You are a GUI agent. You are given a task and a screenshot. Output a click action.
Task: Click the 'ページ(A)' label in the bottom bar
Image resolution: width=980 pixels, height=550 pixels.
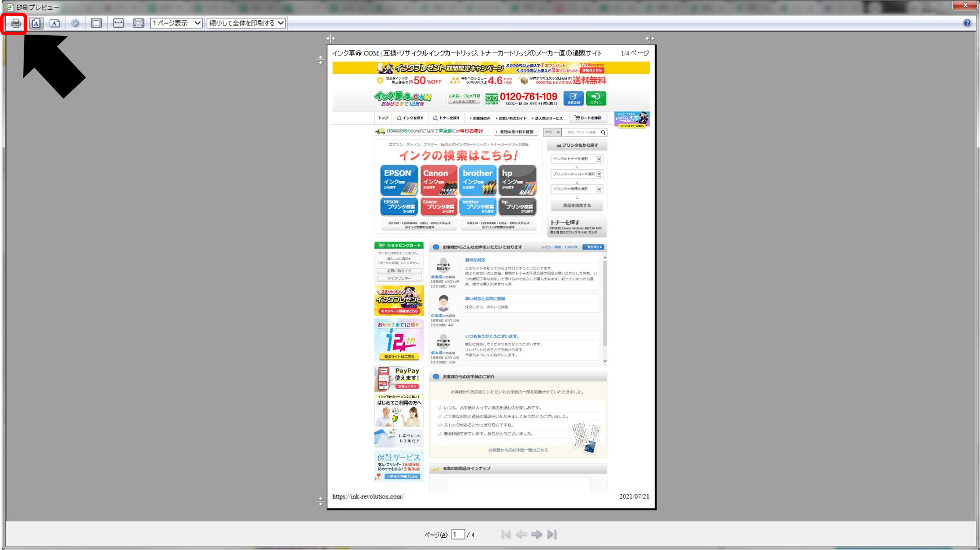[436, 535]
